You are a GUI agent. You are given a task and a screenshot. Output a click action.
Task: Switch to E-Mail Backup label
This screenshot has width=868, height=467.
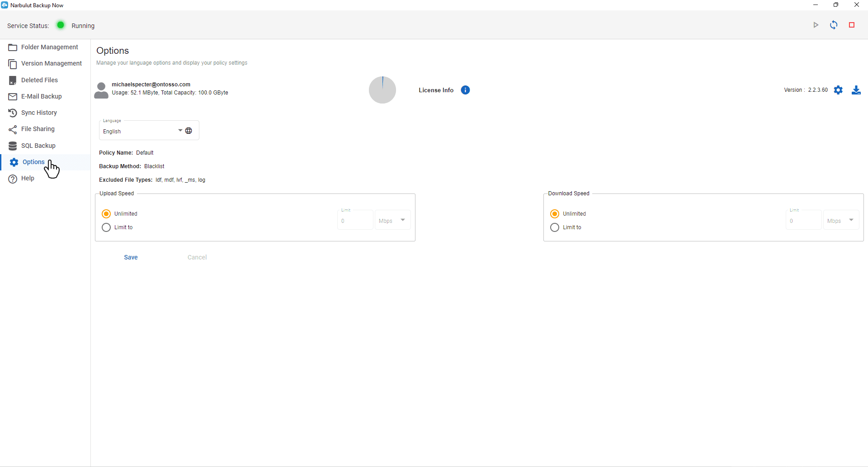pos(42,96)
